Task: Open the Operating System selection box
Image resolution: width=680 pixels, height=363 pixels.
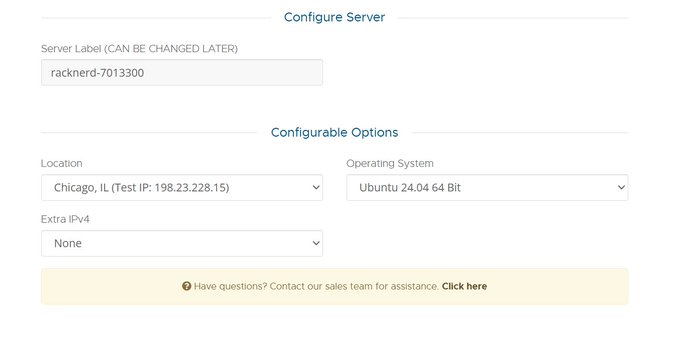Action: coord(487,187)
